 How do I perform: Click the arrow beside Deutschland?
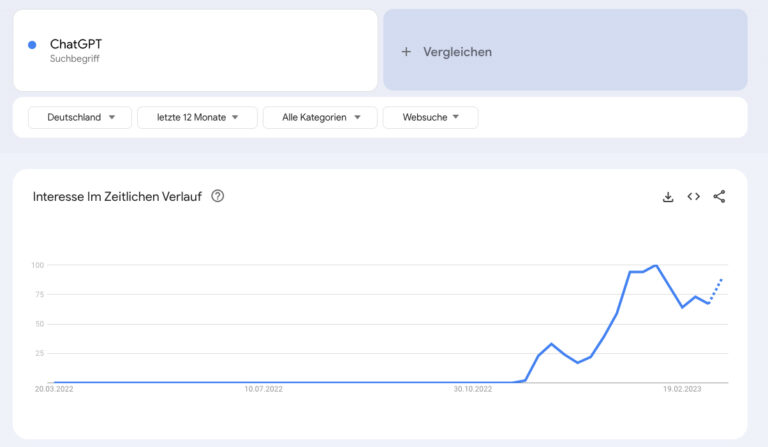point(112,118)
